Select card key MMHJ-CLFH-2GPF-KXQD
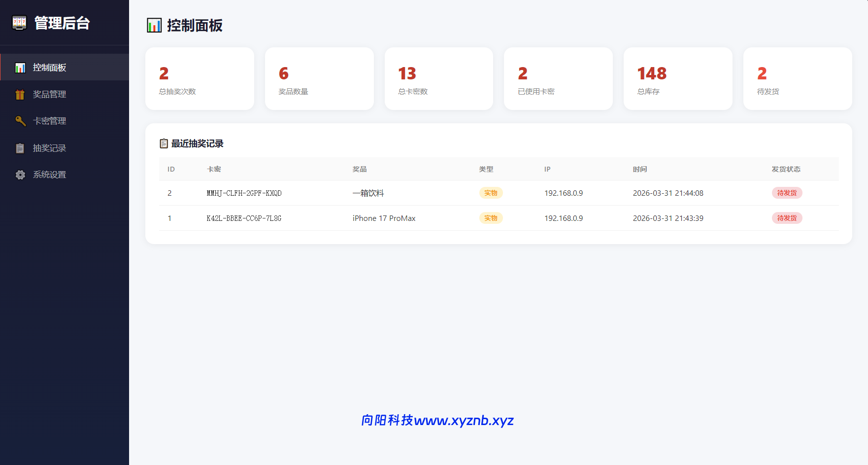The image size is (868, 465). pyautogui.click(x=244, y=193)
